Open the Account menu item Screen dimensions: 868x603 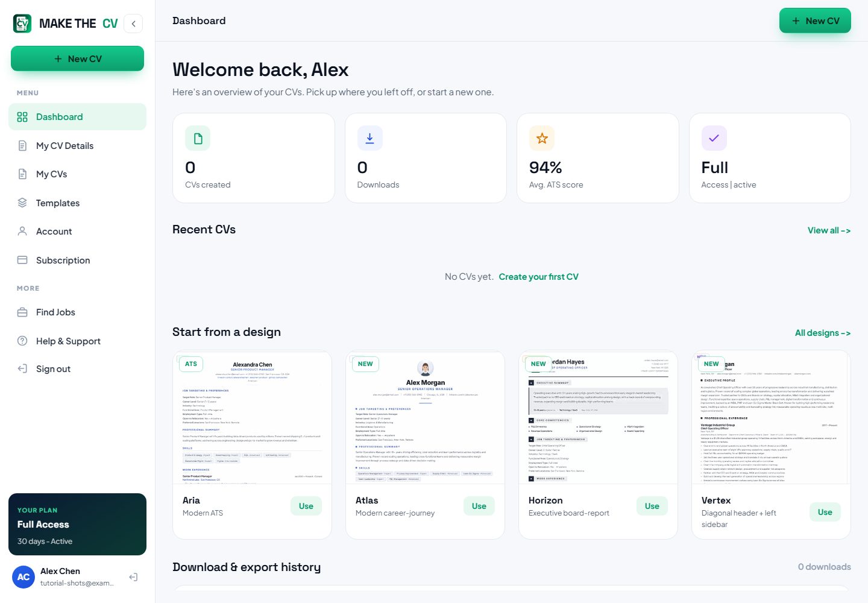(77, 231)
